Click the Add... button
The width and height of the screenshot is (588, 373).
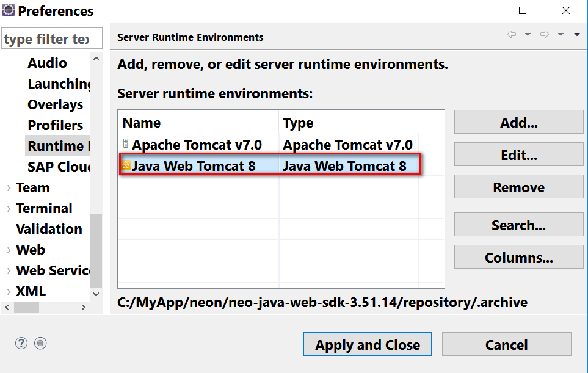518,122
